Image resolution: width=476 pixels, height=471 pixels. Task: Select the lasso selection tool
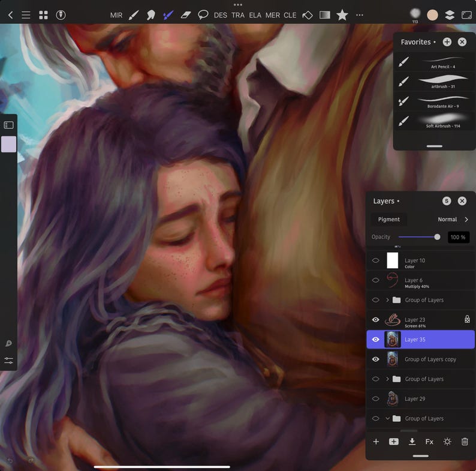[203, 14]
